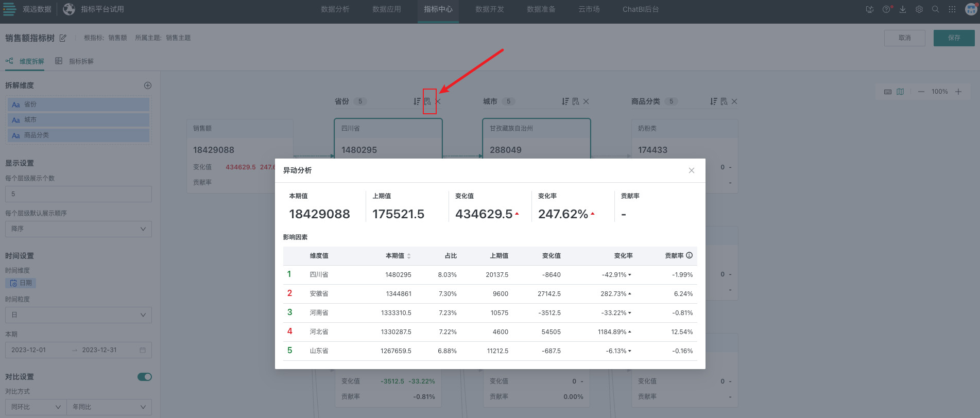
Task: Open the top bar search icon
Action: pyautogui.click(x=936, y=9)
